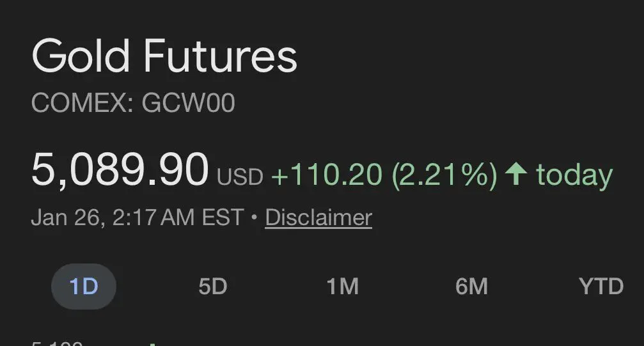Screen dimensions: 644x346
Task: Click the green chart line peak
Action: (152, 344)
